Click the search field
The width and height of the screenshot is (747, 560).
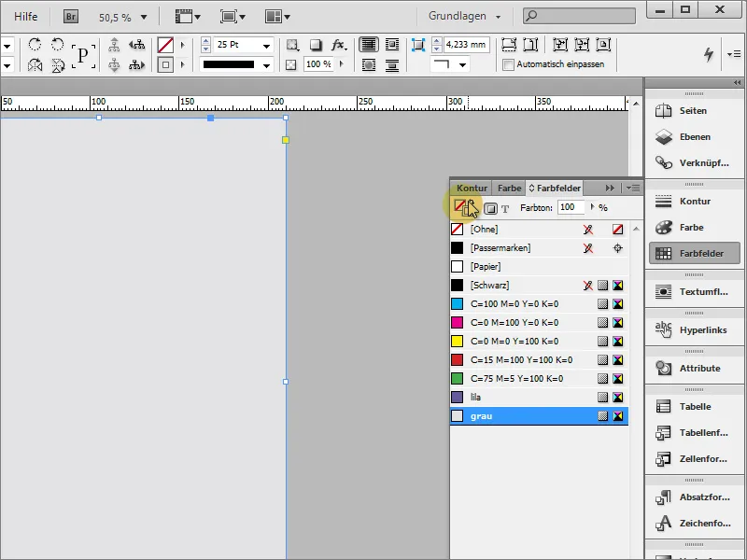point(579,16)
